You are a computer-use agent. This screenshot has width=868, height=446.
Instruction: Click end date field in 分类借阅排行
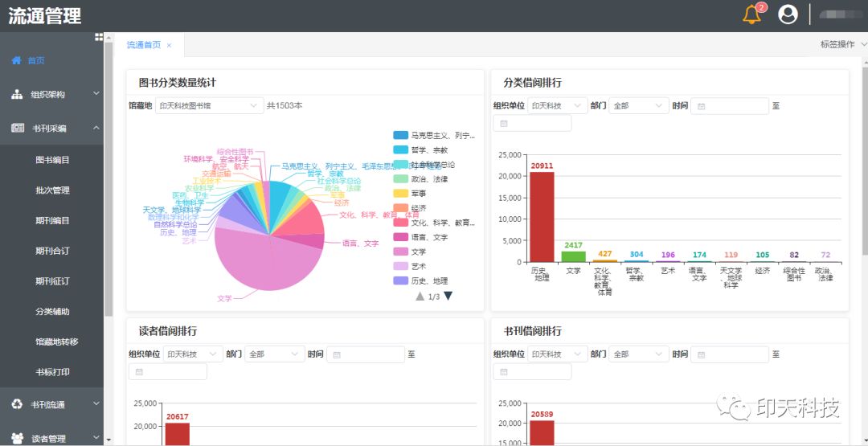[x=532, y=123]
